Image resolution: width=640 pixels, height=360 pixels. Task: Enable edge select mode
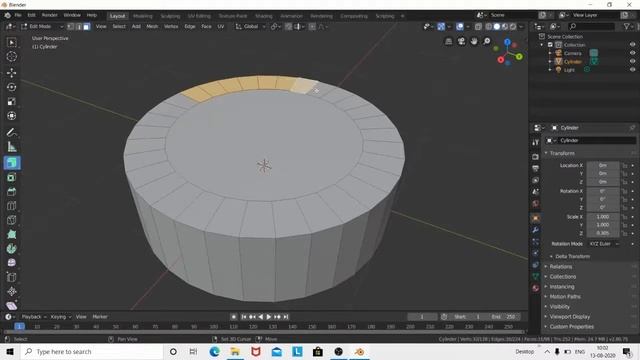pyautogui.click(x=79, y=27)
